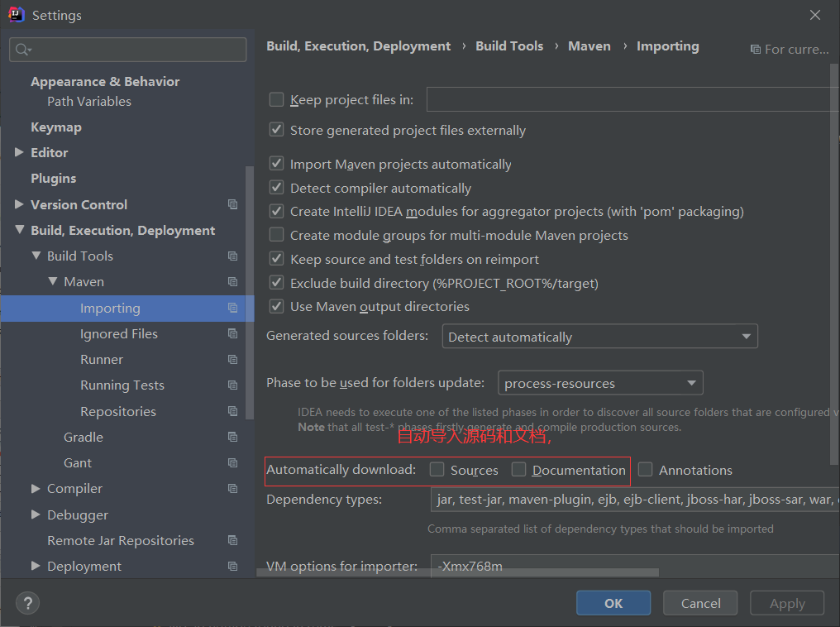
Task: Uncheck Import Maven projects automatically
Action: click(x=277, y=164)
